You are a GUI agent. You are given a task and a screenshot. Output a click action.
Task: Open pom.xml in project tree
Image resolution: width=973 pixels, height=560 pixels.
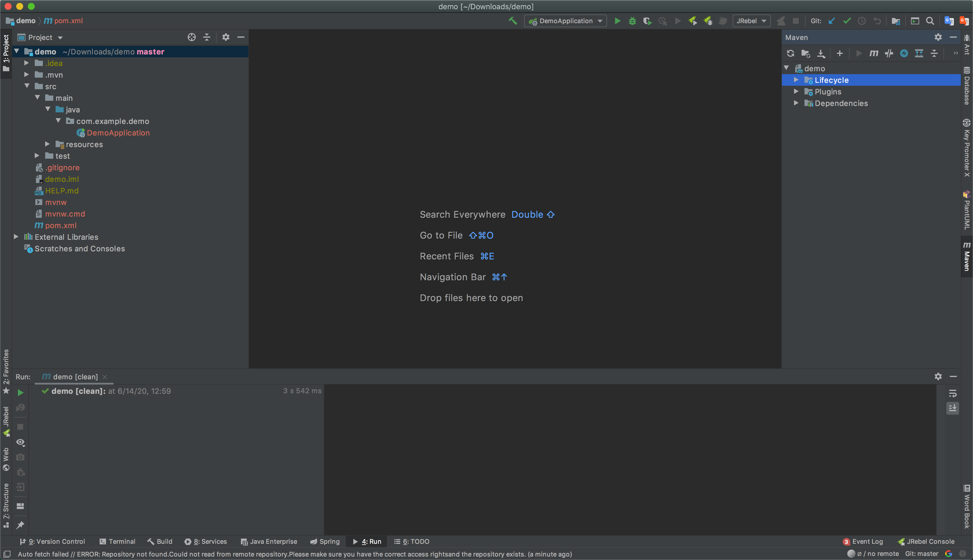[61, 225]
